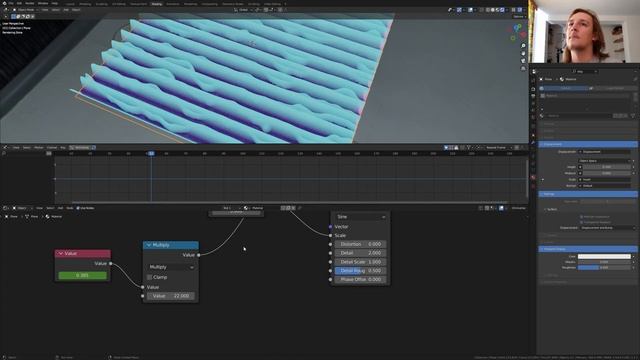Viewport: 640px width, 360px height.
Task: Click the Phase Offset 0.000 field
Action: point(360,280)
